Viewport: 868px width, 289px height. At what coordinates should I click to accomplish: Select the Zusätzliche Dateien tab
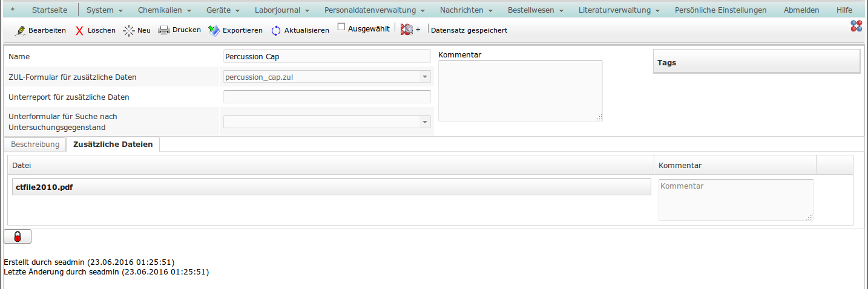(x=113, y=144)
